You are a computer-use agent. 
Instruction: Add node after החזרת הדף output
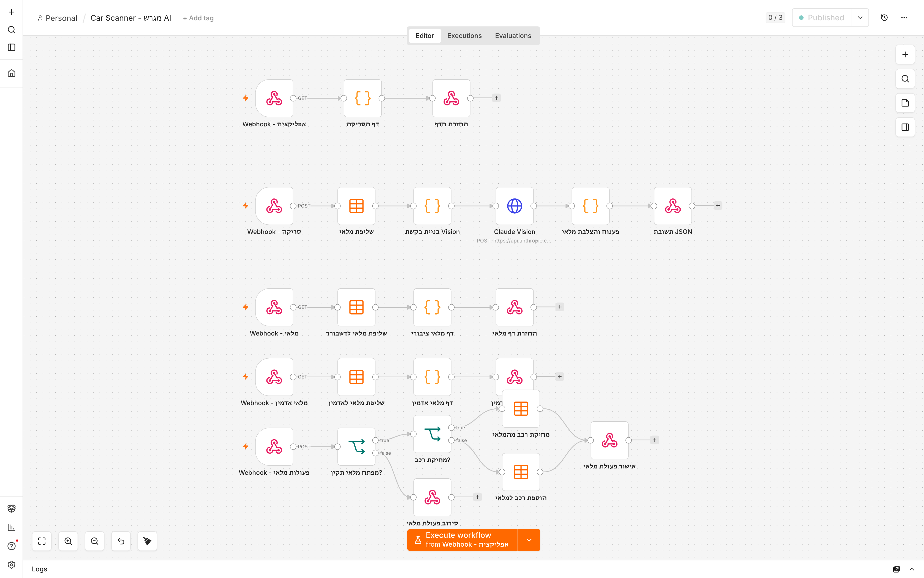(496, 98)
